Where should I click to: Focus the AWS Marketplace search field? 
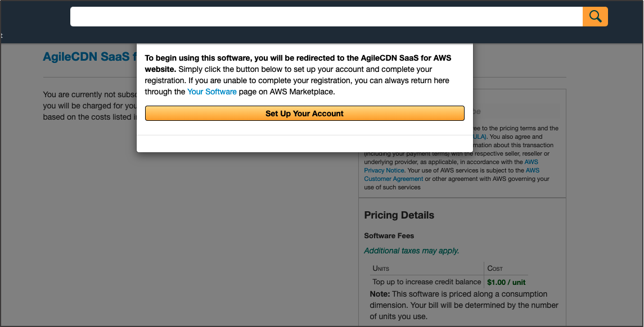(x=326, y=17)
